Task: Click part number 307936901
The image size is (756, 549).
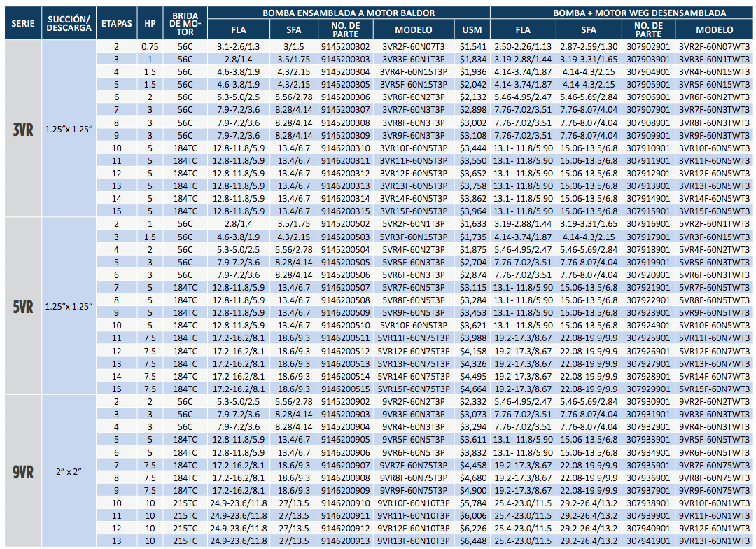Action: tap(648, 478)
